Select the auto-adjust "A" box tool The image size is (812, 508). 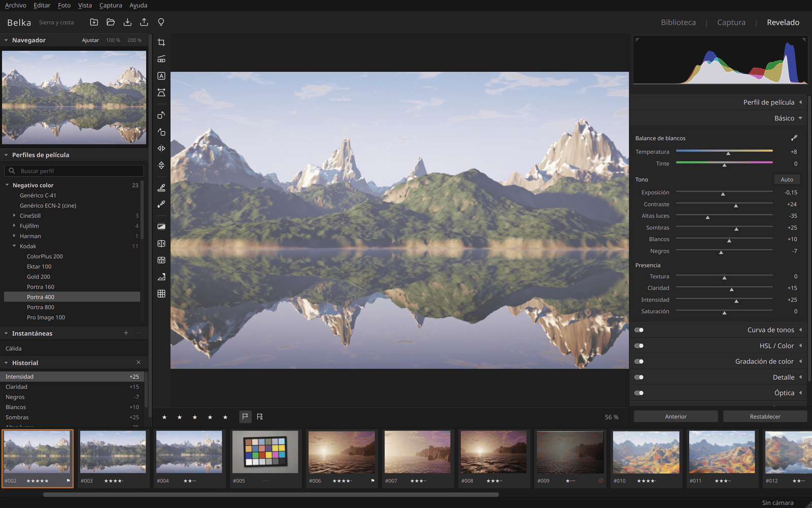pos(161,76)
